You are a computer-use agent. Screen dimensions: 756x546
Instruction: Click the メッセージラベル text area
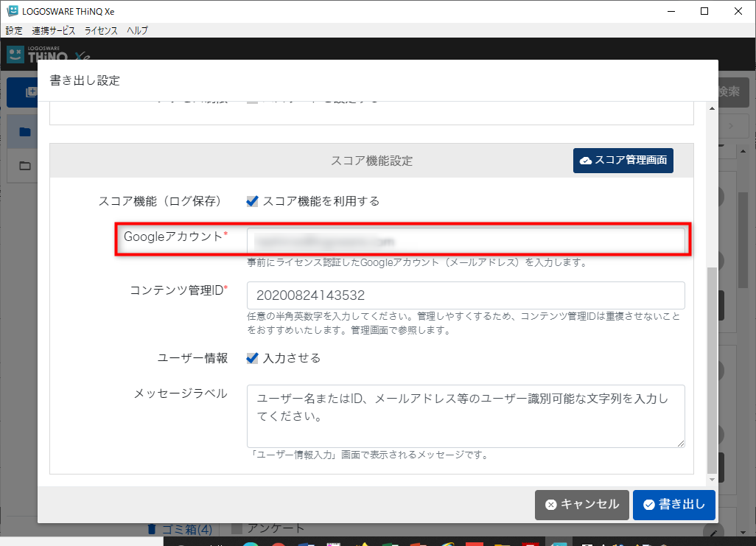tap(466, 416)
